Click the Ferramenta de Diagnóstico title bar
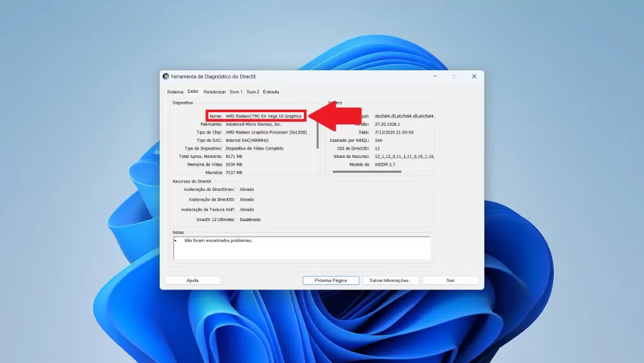Screen dimensions: 644x363 [x=290, y=76]
